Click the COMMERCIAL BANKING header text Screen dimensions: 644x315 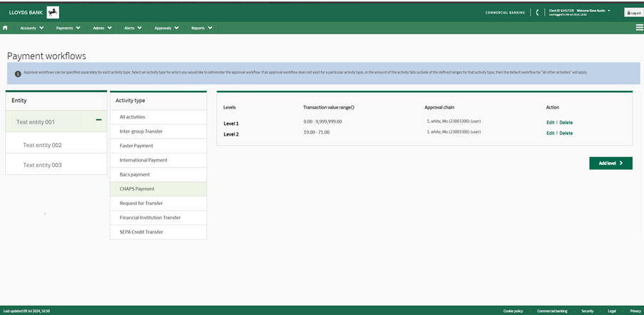coord(505,13)
